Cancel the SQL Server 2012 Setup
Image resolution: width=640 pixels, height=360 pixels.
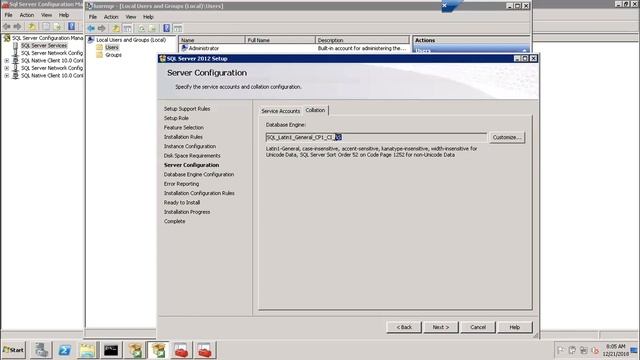478,327
